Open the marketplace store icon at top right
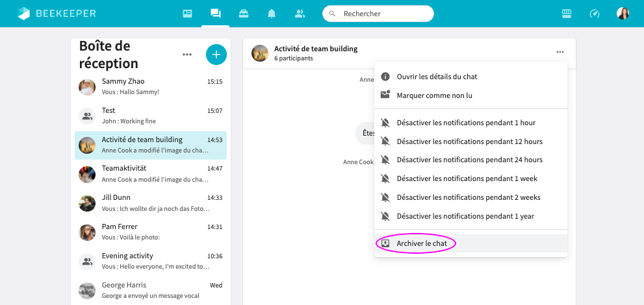The image size is (644, 305). coord(566,14)
